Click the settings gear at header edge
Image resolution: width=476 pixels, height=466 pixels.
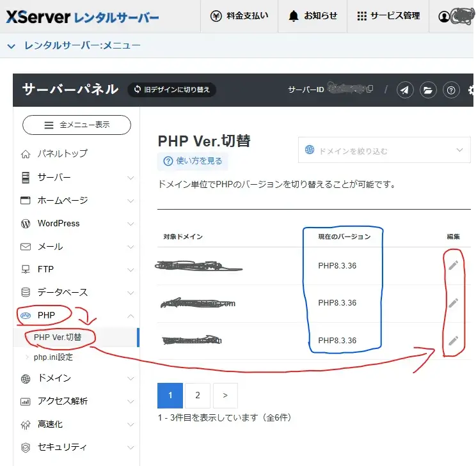[x=471, y=89]
